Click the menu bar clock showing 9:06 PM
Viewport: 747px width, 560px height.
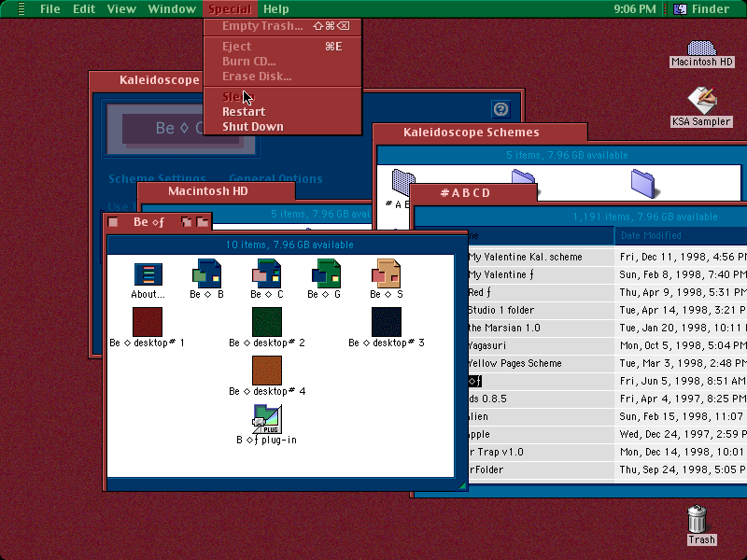pos(635,8)
